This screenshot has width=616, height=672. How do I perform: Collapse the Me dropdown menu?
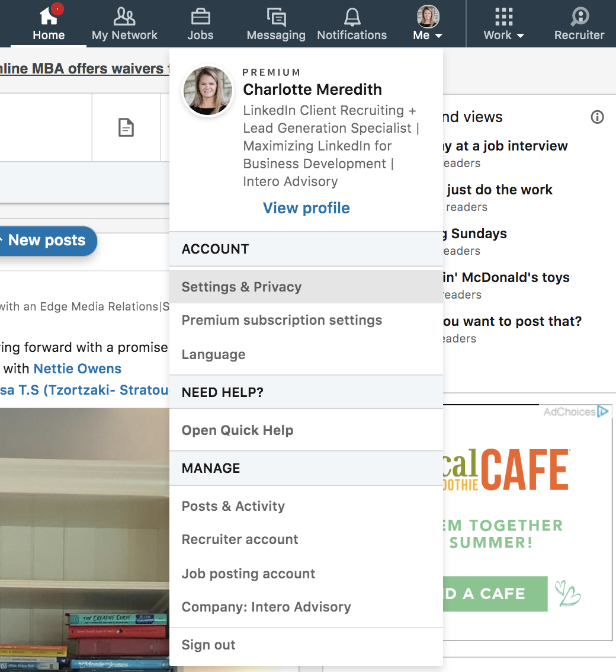coord(428,23)
